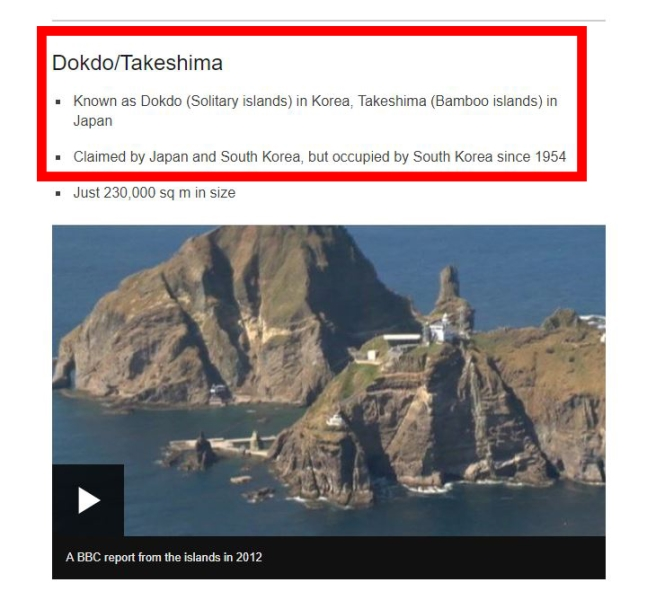Click the 'Claimed by Japan and South Korea' line

(319, 157)
